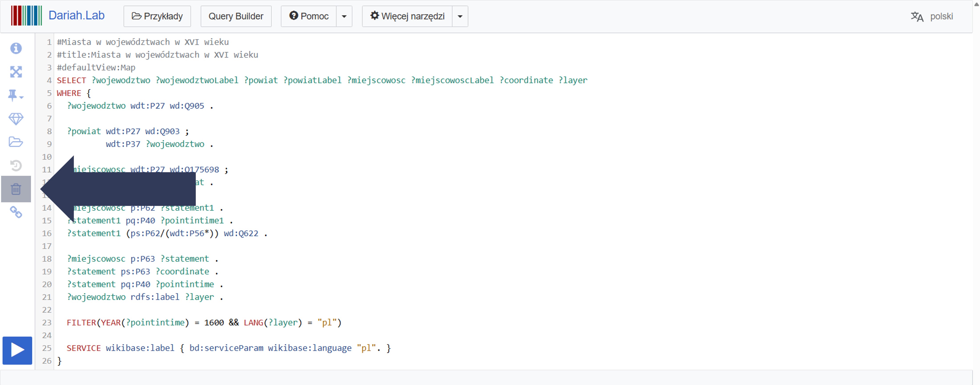The height and width of the screenshot is (385, 980).
Task: Toggle fullscreen editor with crossed-arrows icon
Action: pyautogui.click(x=16, y=72)
